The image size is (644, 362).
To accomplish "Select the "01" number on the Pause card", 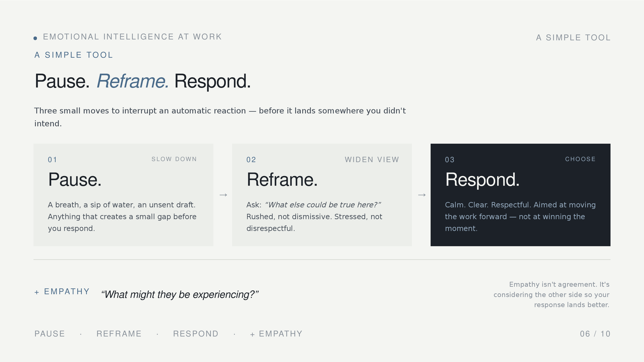I will click(x=52, y=160).
